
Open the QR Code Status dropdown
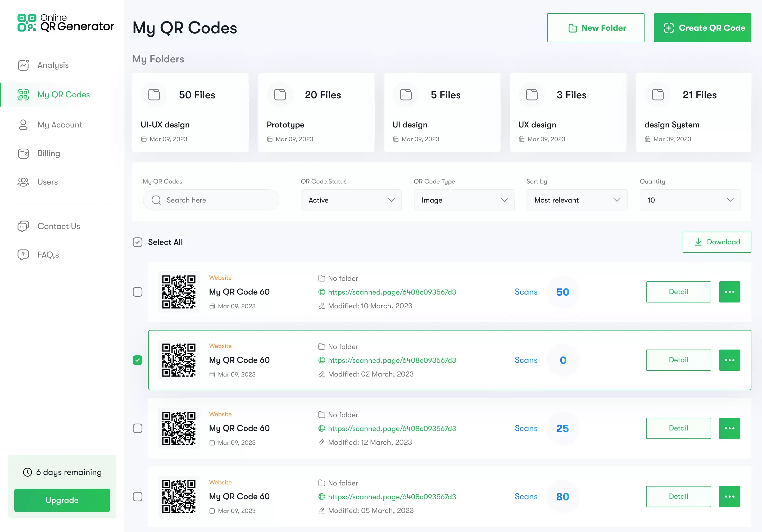pyautogui.click(x=351, y=200)
